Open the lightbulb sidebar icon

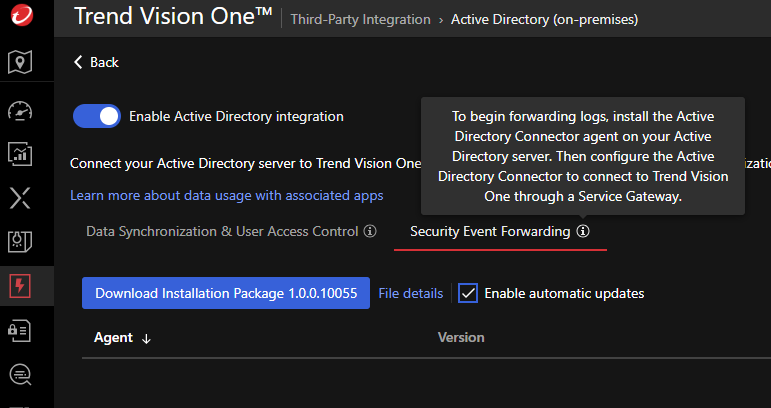pyautogui.click(x=20, y=241)
